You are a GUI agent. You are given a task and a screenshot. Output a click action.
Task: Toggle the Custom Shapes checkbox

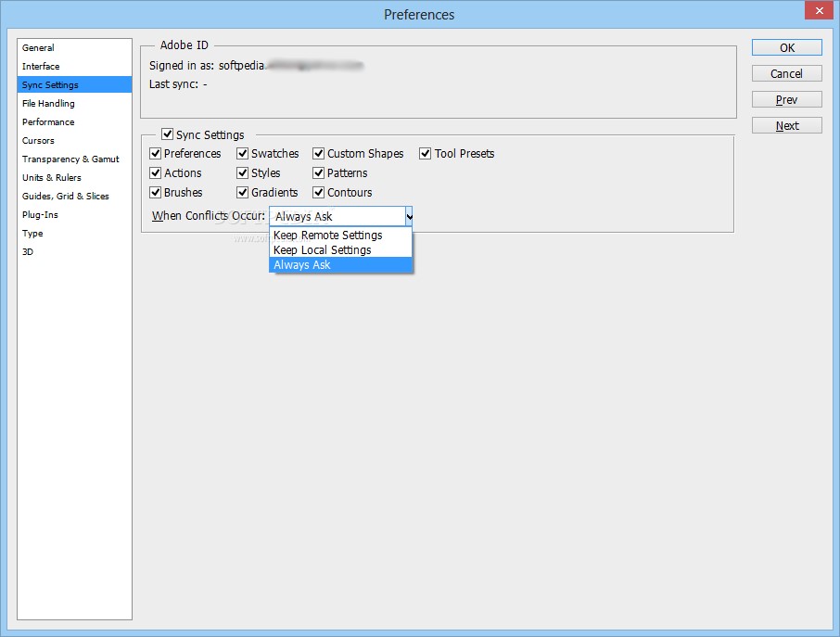click(x=318, y=153)
